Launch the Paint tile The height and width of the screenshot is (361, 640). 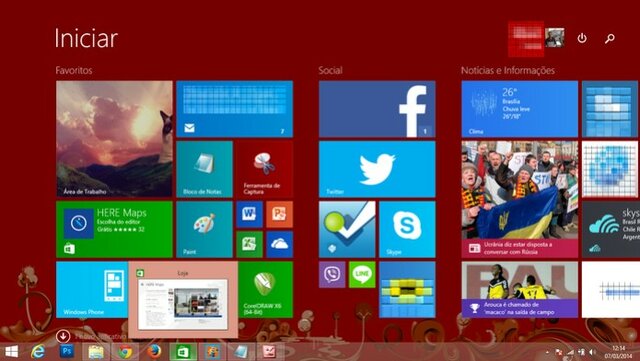tap(204, 230)
